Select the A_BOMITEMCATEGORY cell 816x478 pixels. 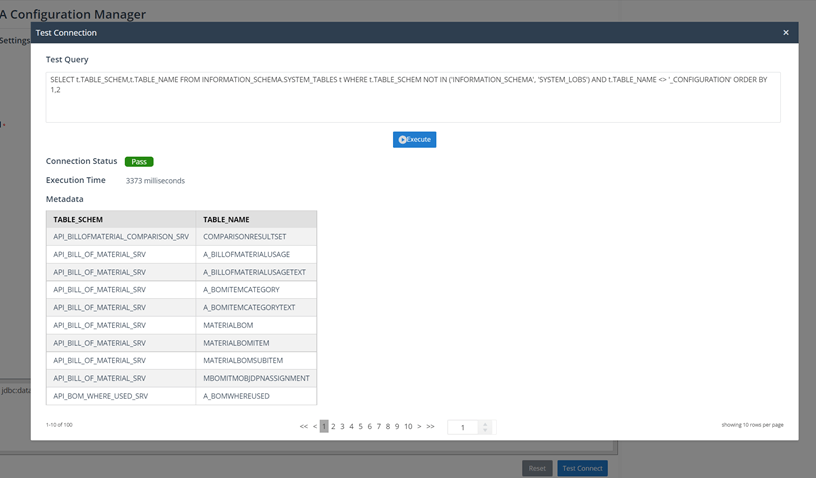(256, 290)
